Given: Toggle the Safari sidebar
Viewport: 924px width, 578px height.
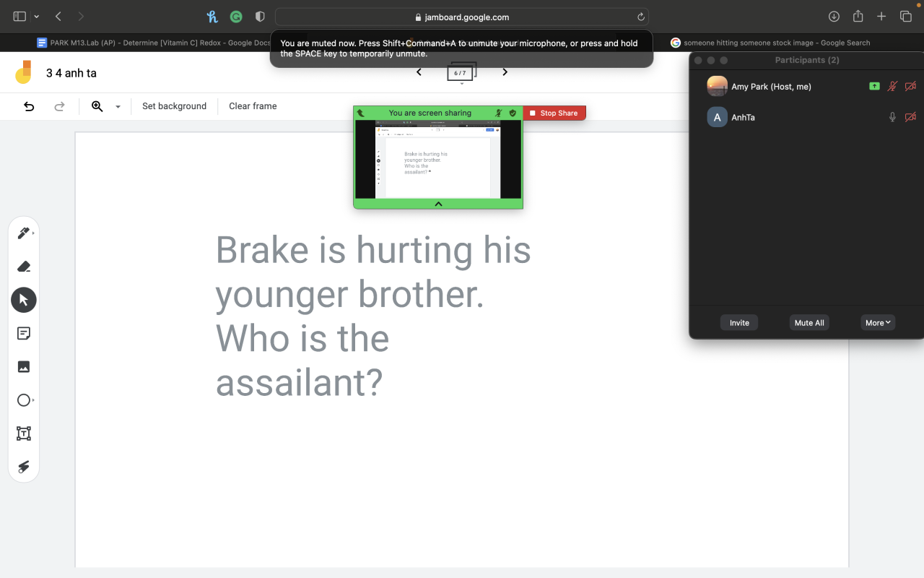Looking at the screenshot, I should coord(19,16).
